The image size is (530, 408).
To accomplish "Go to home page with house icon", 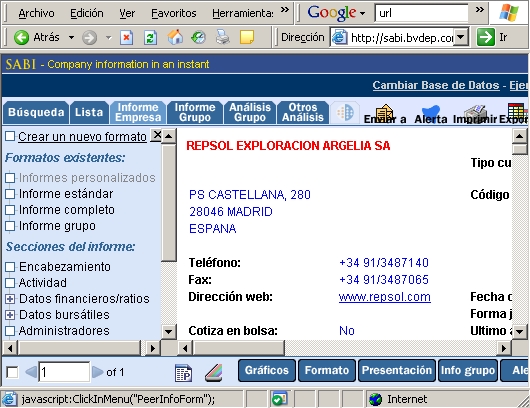I will (175, 37).
